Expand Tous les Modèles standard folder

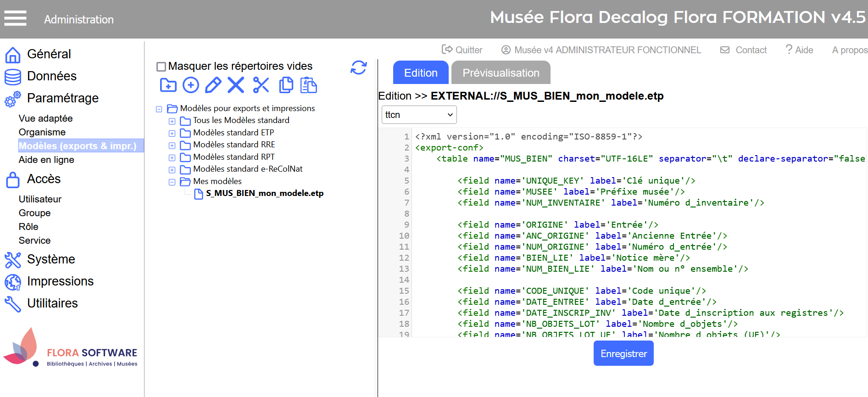coord(172,121)
